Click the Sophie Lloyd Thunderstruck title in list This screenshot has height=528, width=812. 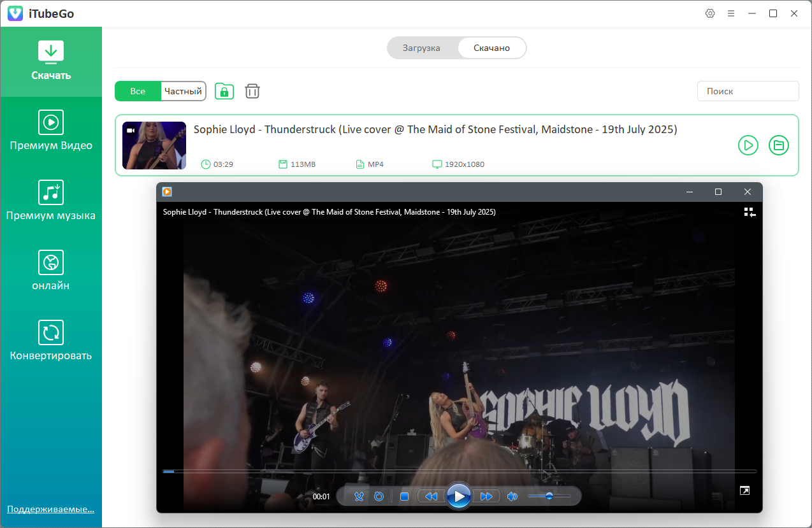435,129
